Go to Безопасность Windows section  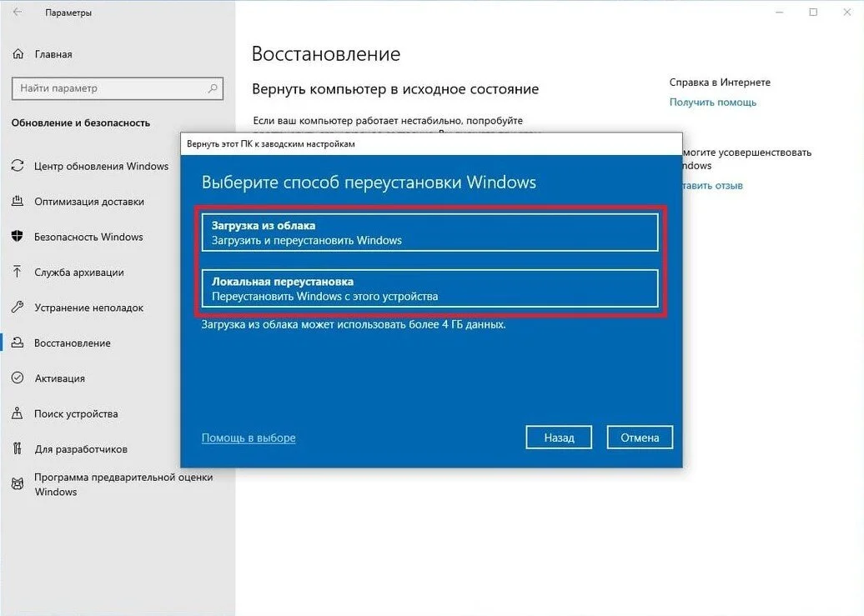[88, 237]
